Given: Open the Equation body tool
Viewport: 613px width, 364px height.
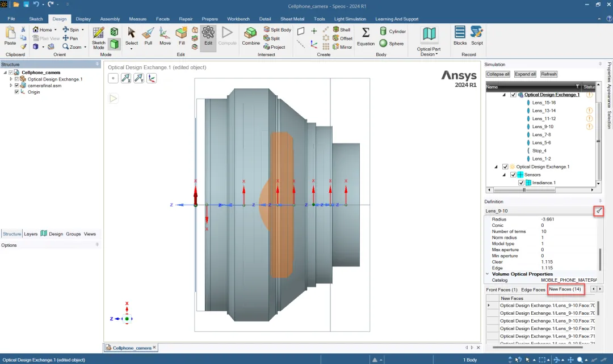Looking at the screenshot, I should tap(366, 36).
